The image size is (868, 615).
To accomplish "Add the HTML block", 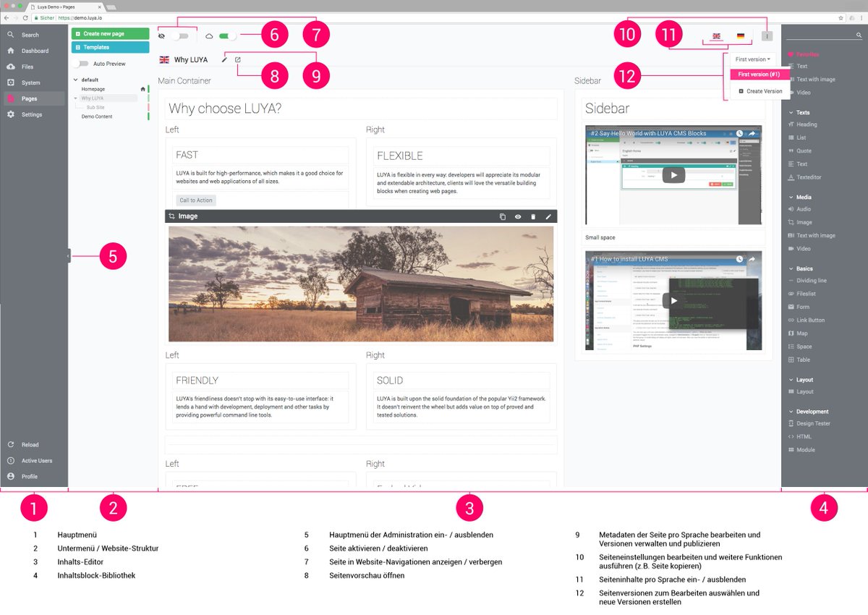I will coord(804,436).
